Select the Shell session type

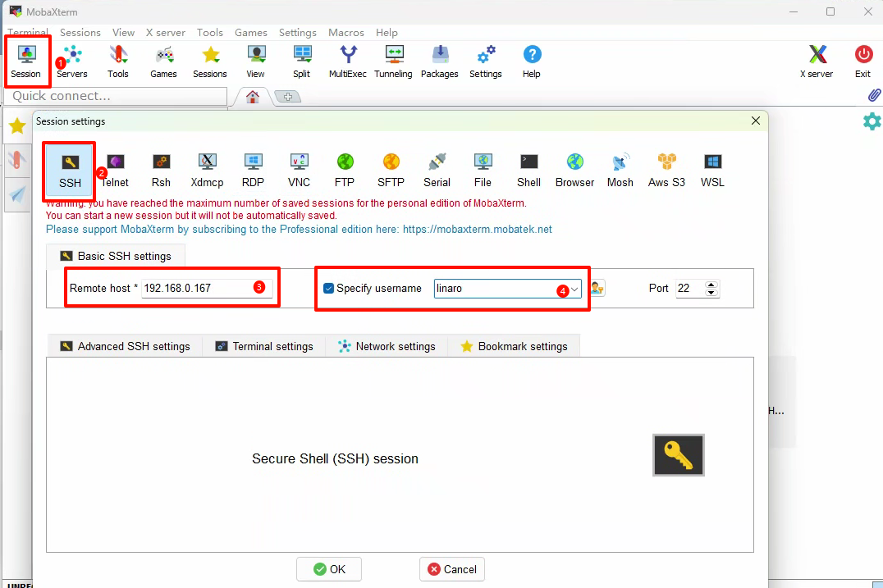528,171
